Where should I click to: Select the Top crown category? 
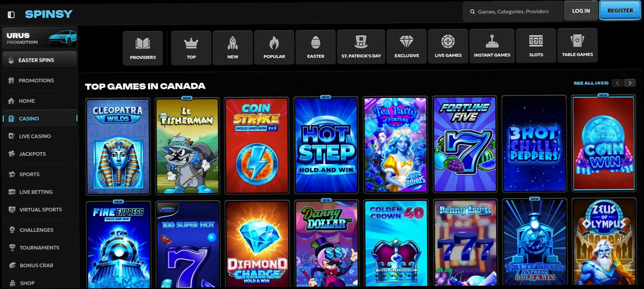click(191, 48)
